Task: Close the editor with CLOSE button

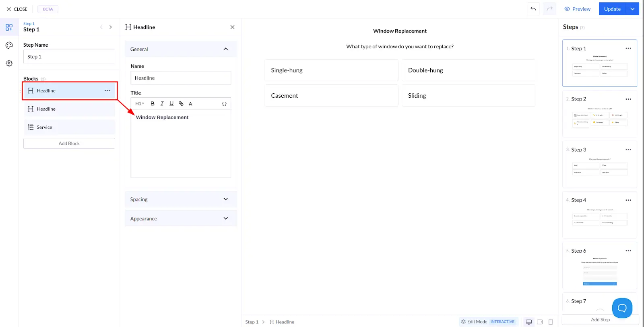Action: pyautogui.click(x=17, y=9)
